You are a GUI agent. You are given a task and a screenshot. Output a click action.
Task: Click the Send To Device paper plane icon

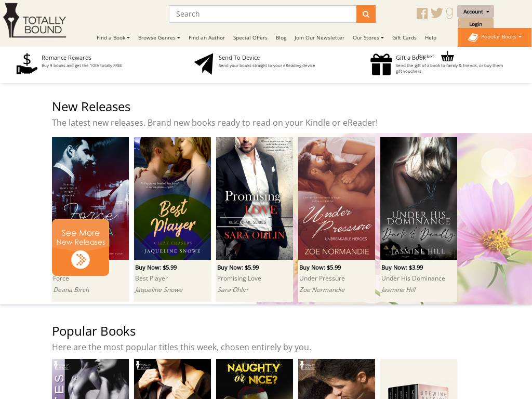(x=204, y=64)
